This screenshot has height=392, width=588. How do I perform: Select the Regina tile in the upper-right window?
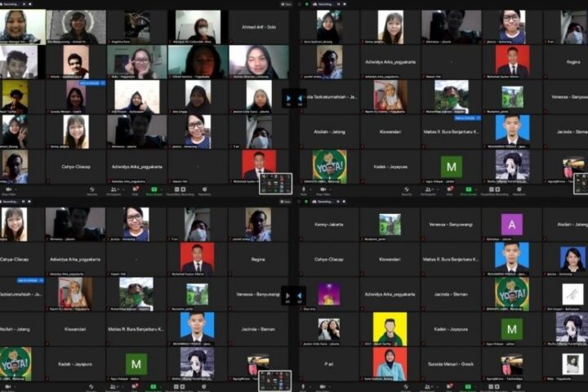(x=565, y=62)
